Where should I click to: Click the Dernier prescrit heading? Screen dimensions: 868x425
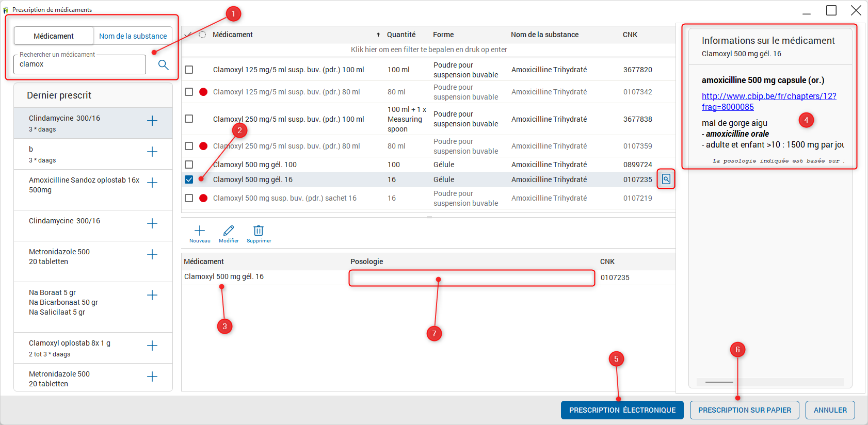(x=59, y=95)
